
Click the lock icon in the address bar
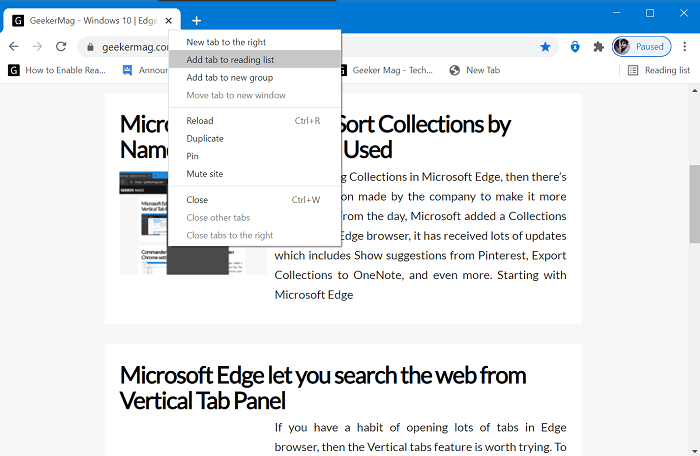90,47
